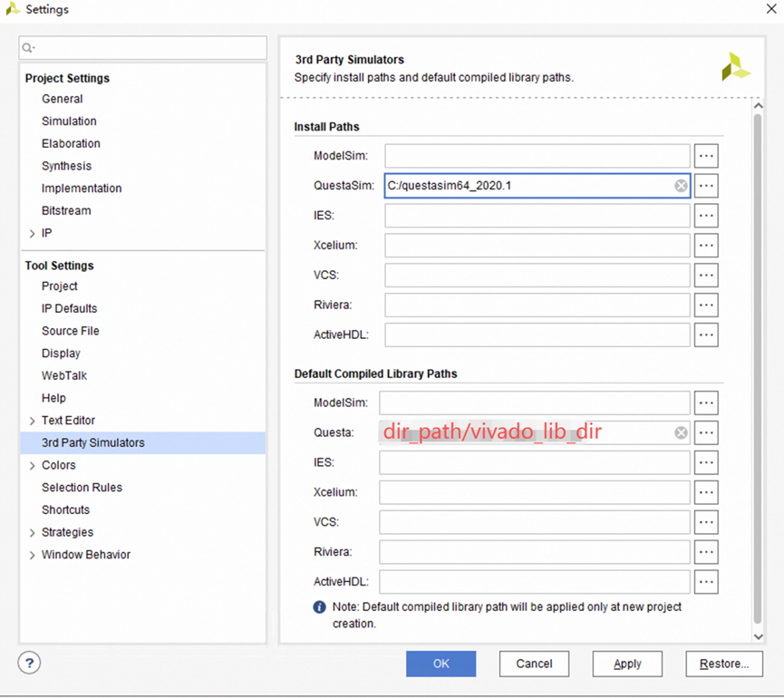Browse for IES compiled library path

(706, 462)
